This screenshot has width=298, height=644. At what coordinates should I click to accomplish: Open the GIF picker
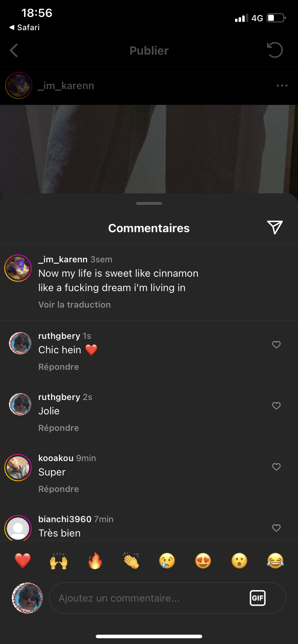258,598
